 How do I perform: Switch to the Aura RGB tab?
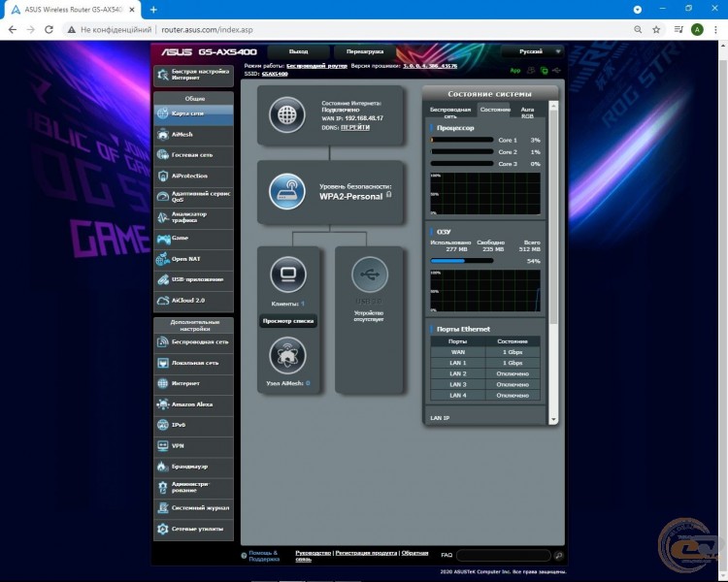click(527, 113)
